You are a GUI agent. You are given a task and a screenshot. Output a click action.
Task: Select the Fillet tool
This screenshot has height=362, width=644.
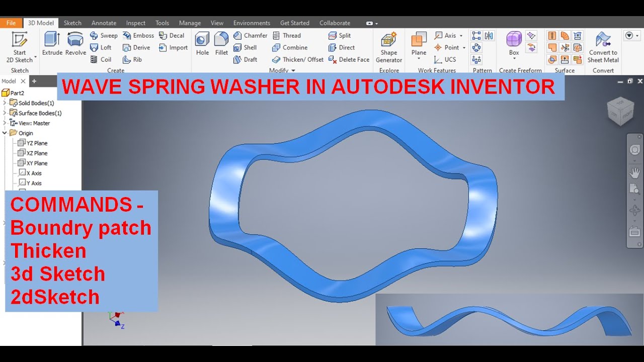pyautogui.click(x=221, y=44)
